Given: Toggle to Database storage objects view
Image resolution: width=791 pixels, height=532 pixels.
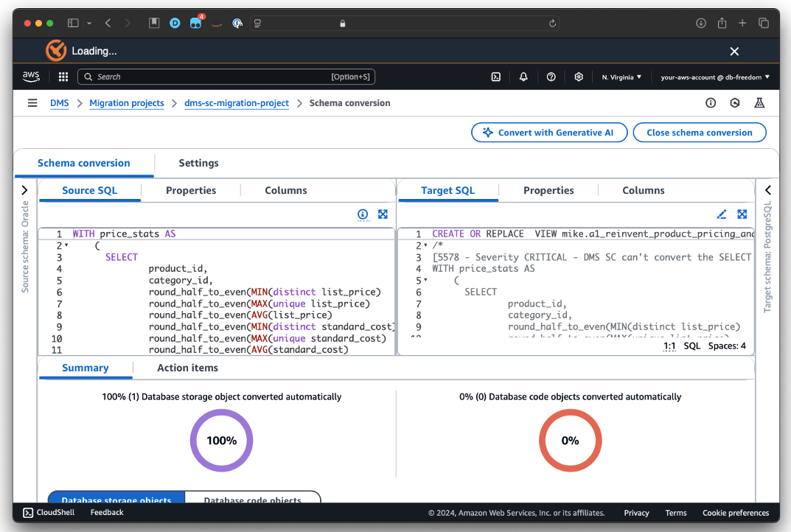Looking at the screenshot, I should 116,500.
